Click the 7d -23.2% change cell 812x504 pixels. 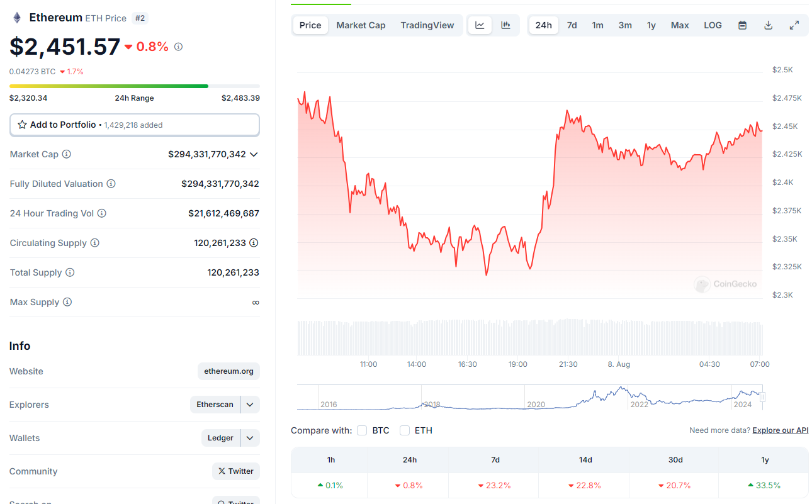tap(495, 485)
